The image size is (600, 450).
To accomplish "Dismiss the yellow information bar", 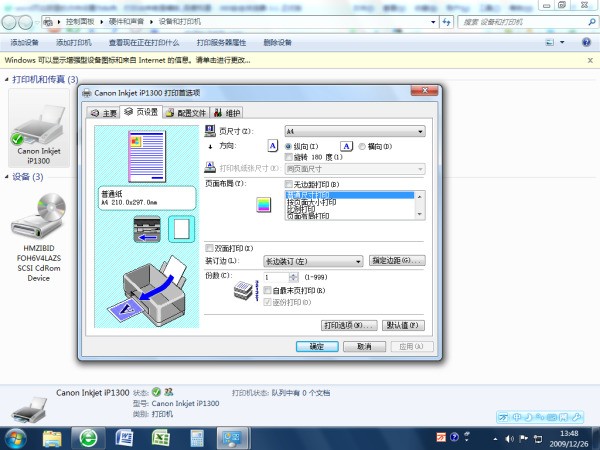I will [x=590, y=60].
